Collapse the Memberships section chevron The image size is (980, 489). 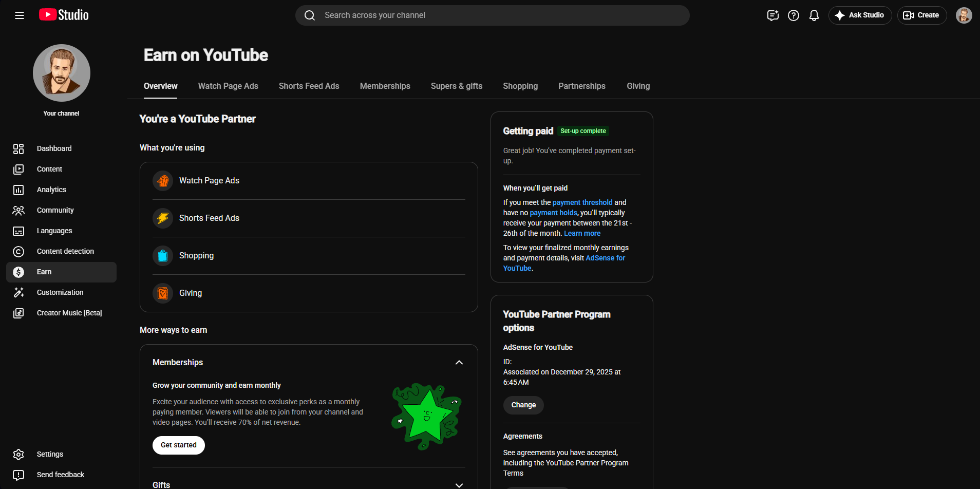(459, 363)
